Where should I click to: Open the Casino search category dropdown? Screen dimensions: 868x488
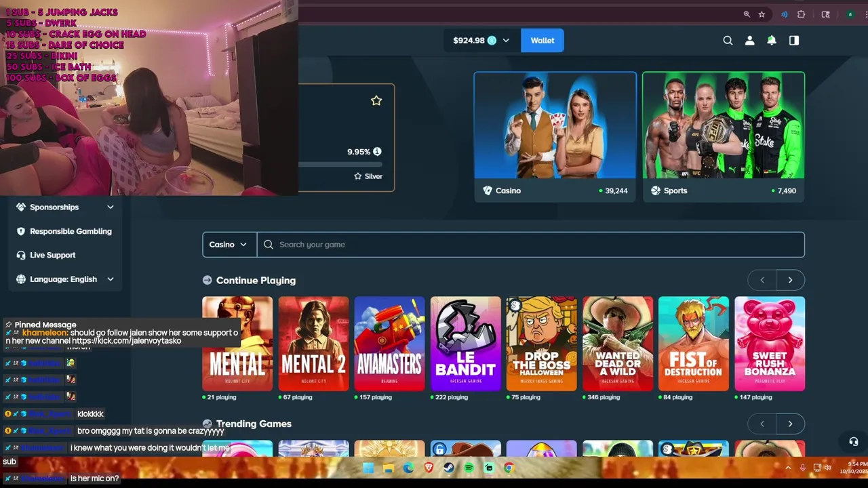coord(229,245)
